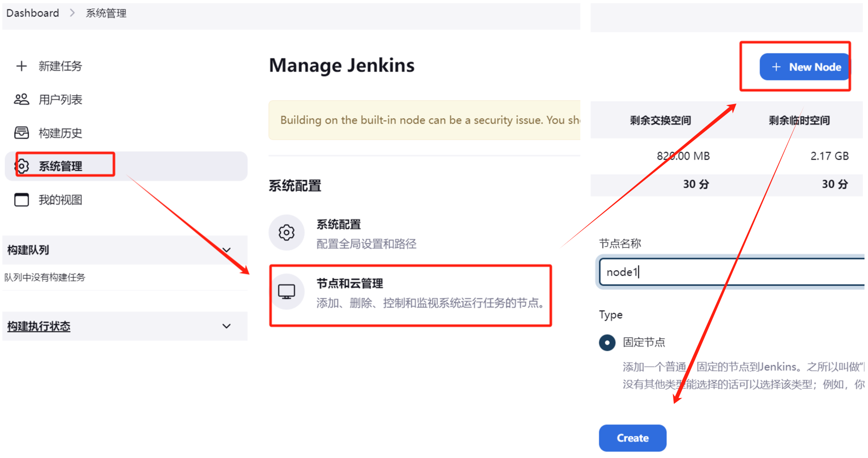Viewport: 868px width, 458px height.
Task: Select the 固定节点 radio button
Action: (x=607, y=343)
